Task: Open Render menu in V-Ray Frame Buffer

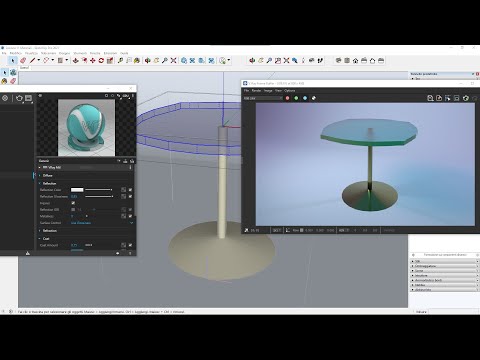Action: click(x=256, y=91)
